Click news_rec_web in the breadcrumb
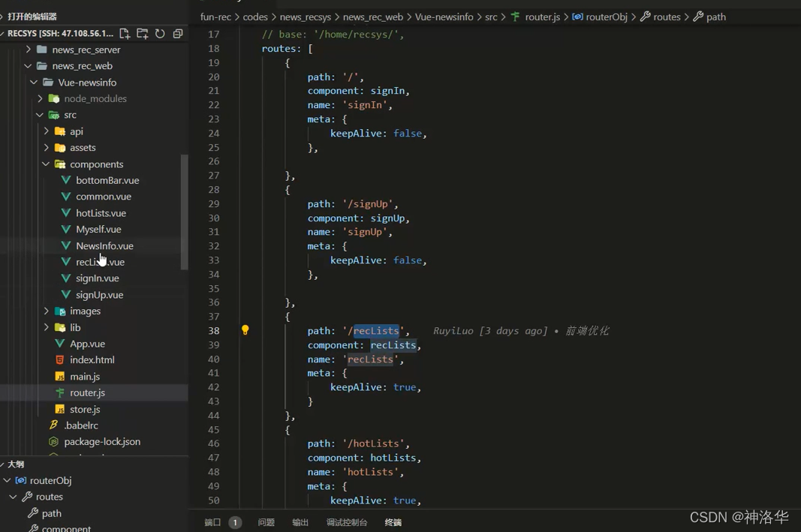Image resolution: width=801 pixels, height=532 pixels. [373, 17]
